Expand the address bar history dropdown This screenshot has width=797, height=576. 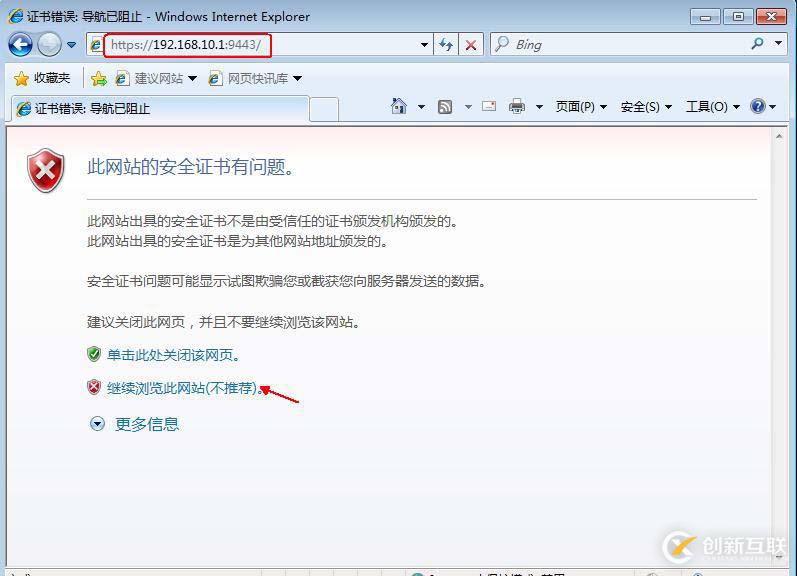(424, 45)
